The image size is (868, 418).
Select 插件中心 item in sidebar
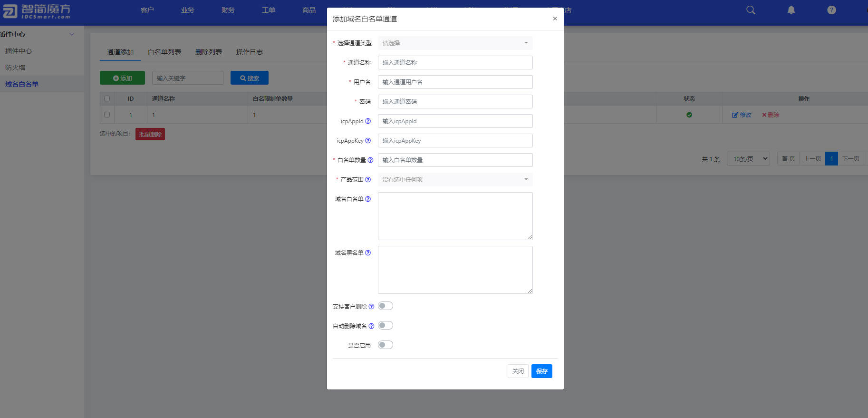coord(19,51)
